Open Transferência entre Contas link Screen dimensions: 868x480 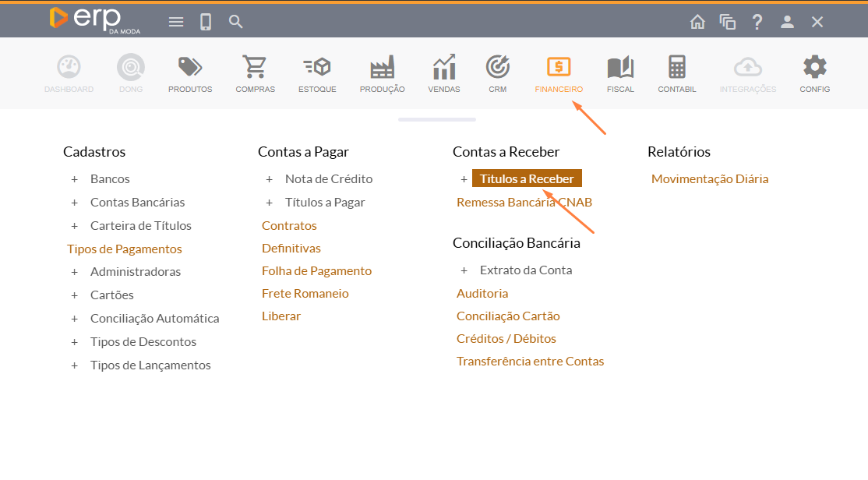[x=530, y=362]
